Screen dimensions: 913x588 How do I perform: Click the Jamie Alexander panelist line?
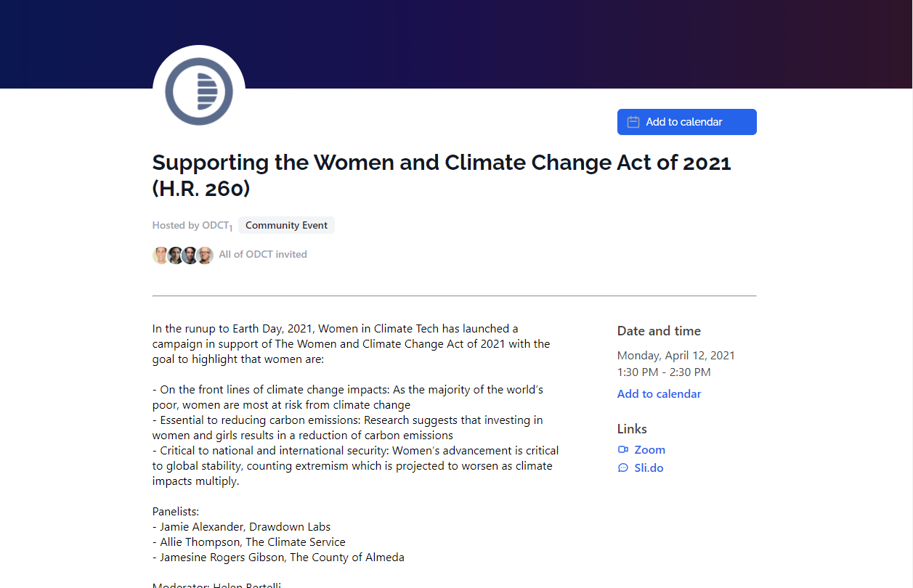tap(241, 526)
